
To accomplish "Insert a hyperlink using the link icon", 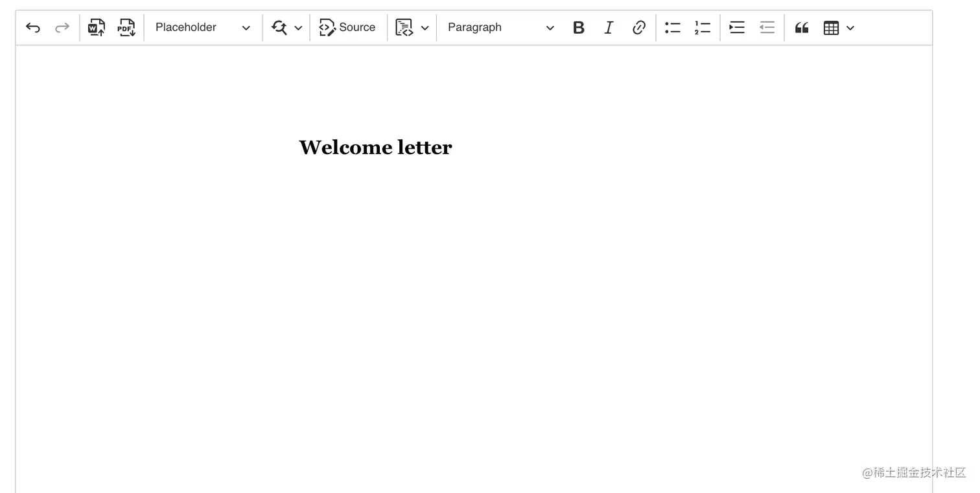I will [x=639, y=27].
